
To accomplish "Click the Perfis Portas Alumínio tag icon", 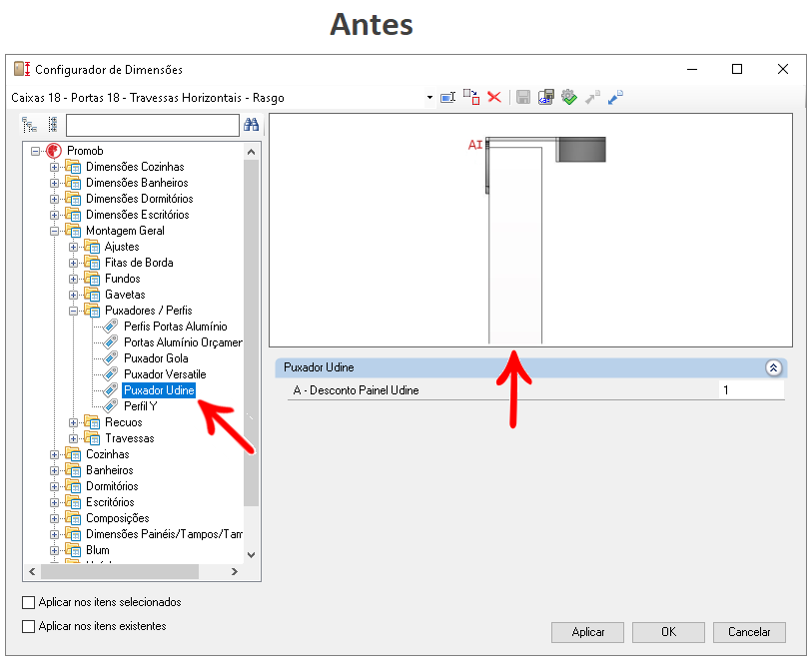I will click(x=110, y=327).
